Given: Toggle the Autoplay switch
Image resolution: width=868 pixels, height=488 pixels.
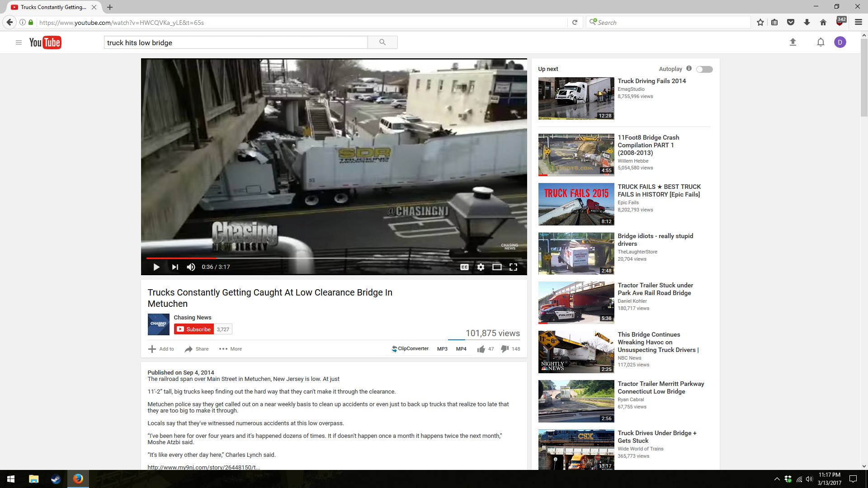Looking at the screenshot, I should [x=704, y=69].
